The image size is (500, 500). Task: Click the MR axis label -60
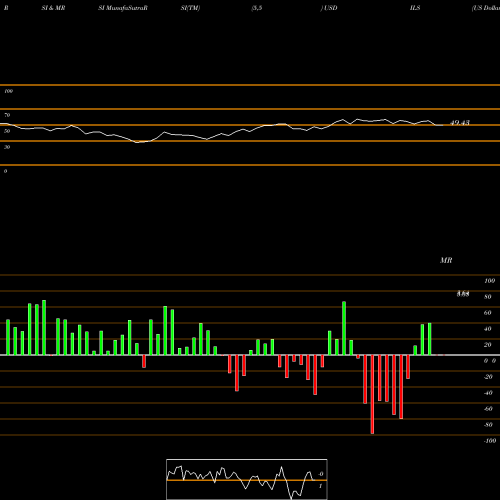click(x=488, y=409)
